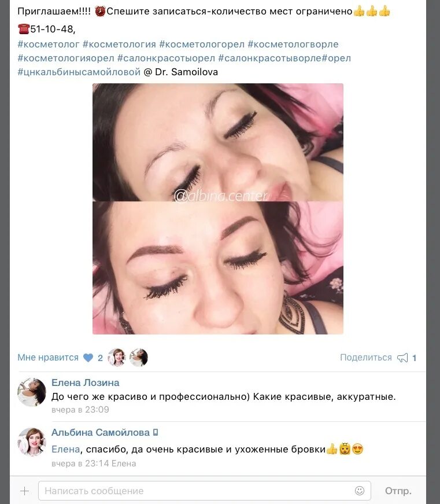
Task: Open hashtag #салонкрасотыорел
Action: point(166,58)
